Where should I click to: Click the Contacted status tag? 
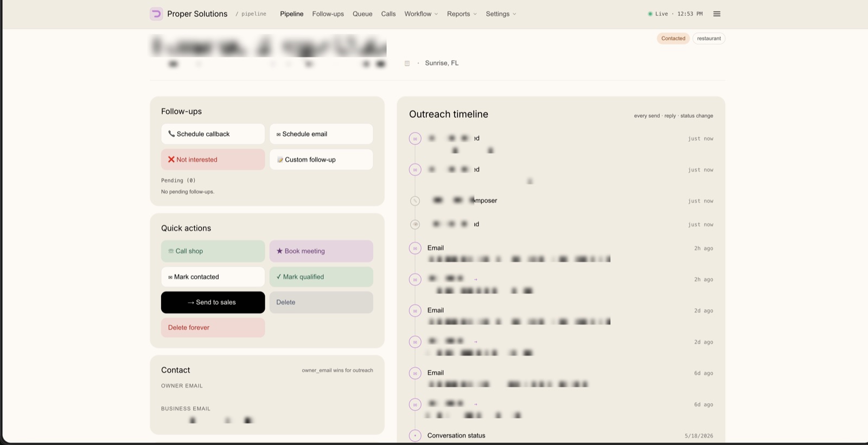point(673,39)
